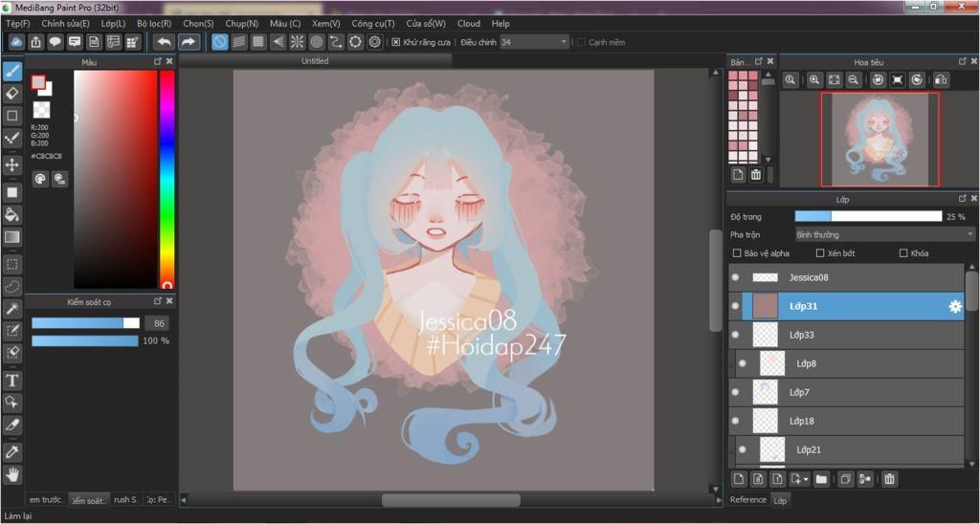Toggle Khử răng cưa anti-aliasing checkbox

[x=395, y=42]
